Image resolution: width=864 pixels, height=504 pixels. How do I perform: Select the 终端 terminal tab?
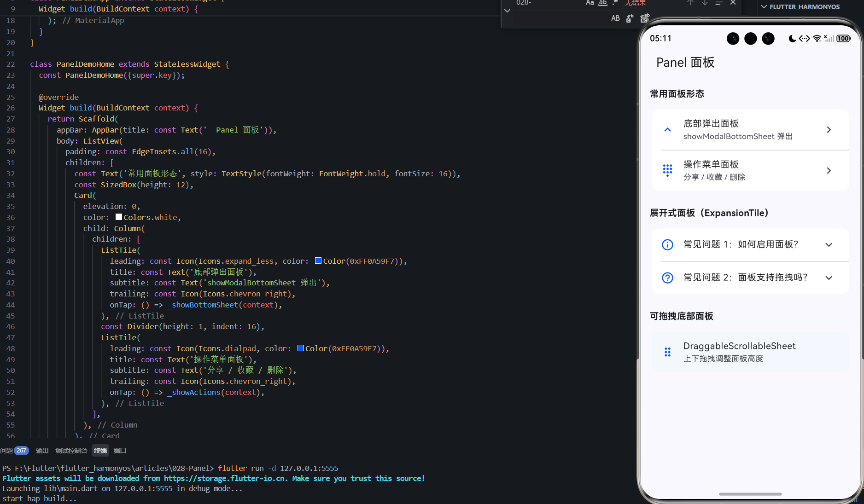100,451
